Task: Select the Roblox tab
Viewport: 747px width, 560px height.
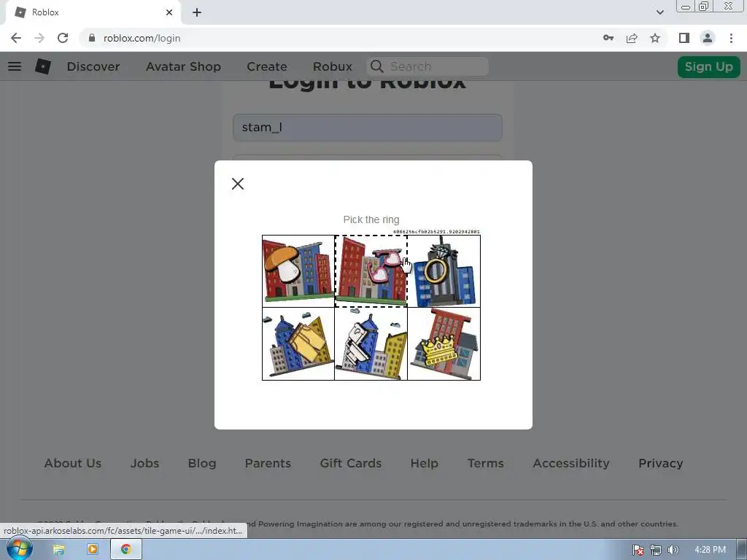Action: pos(93,12)
